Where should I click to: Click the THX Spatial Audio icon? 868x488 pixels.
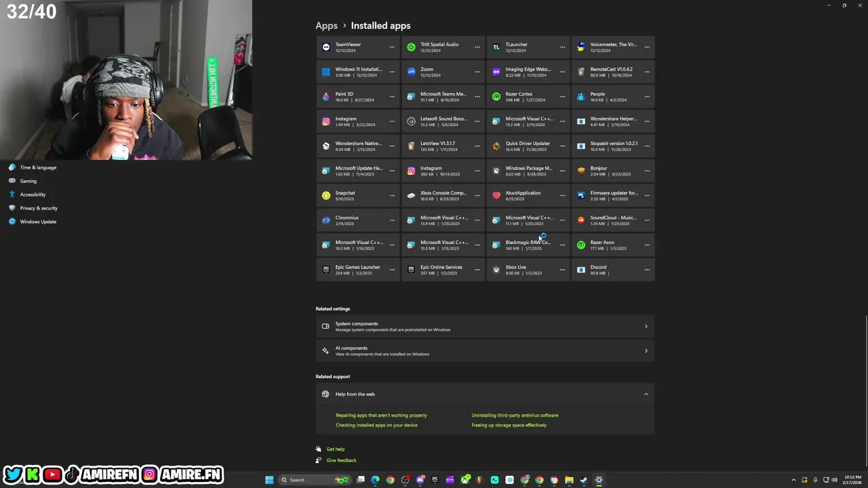click(x=411, y=47)
